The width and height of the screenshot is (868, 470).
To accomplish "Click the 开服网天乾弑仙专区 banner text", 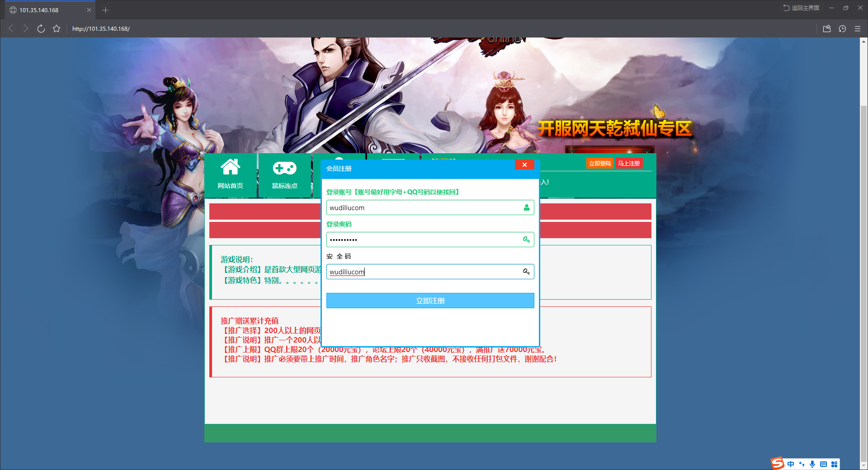I will click(615, 129).
